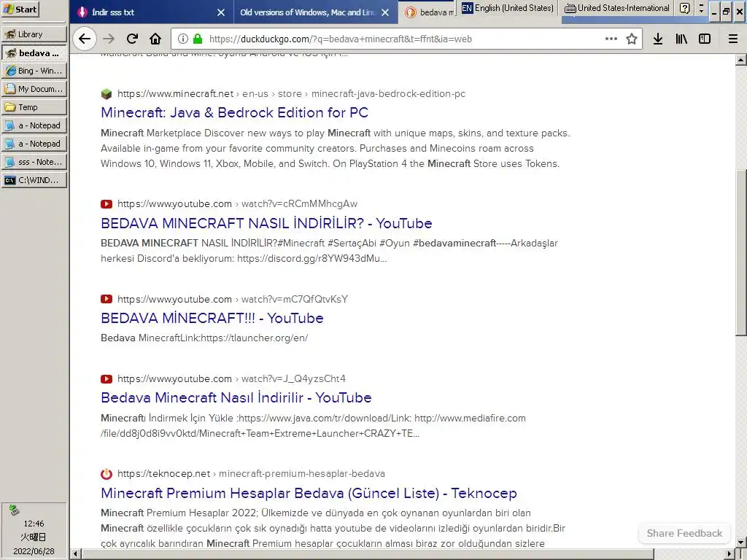Open the Temp folder taskbar window
The image size is (747, 560).
34,107
